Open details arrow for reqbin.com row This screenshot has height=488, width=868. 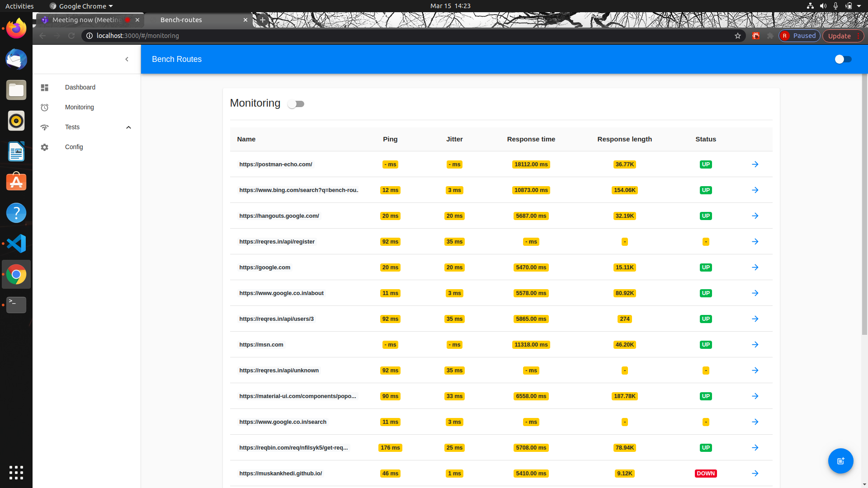[755, 448]
